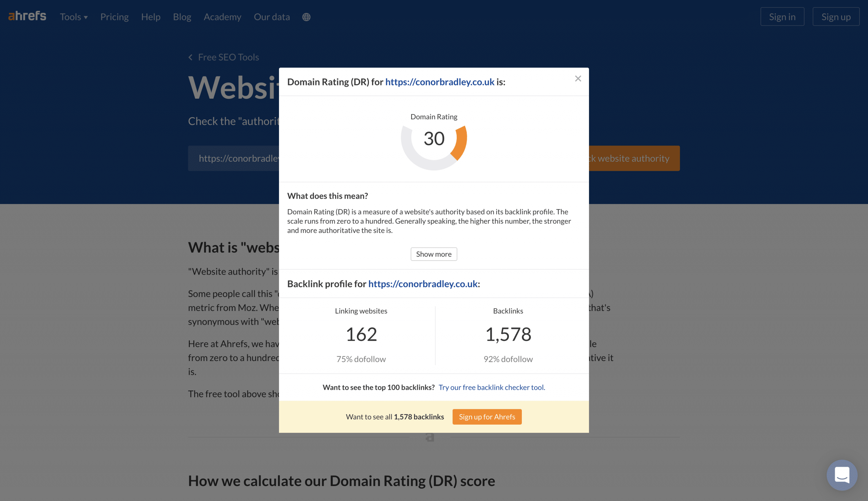The image size is (868, 501).
Task: Go to the Help page
Action: coord(151,17)
